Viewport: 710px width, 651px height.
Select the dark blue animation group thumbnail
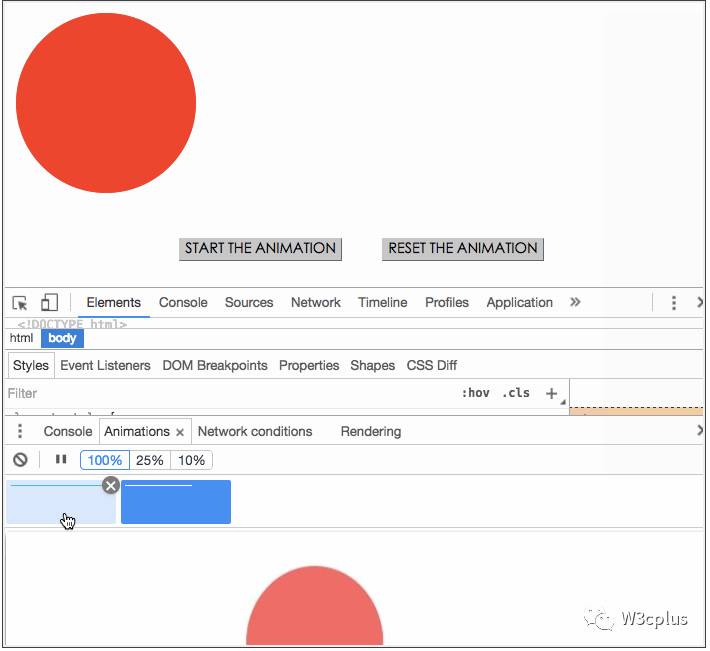coord(176,502)
